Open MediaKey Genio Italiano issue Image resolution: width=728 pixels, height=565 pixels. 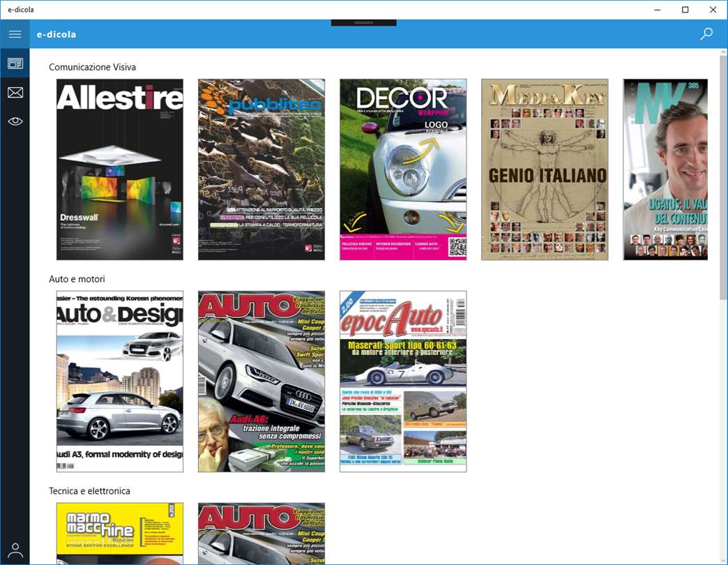point(545,169)
